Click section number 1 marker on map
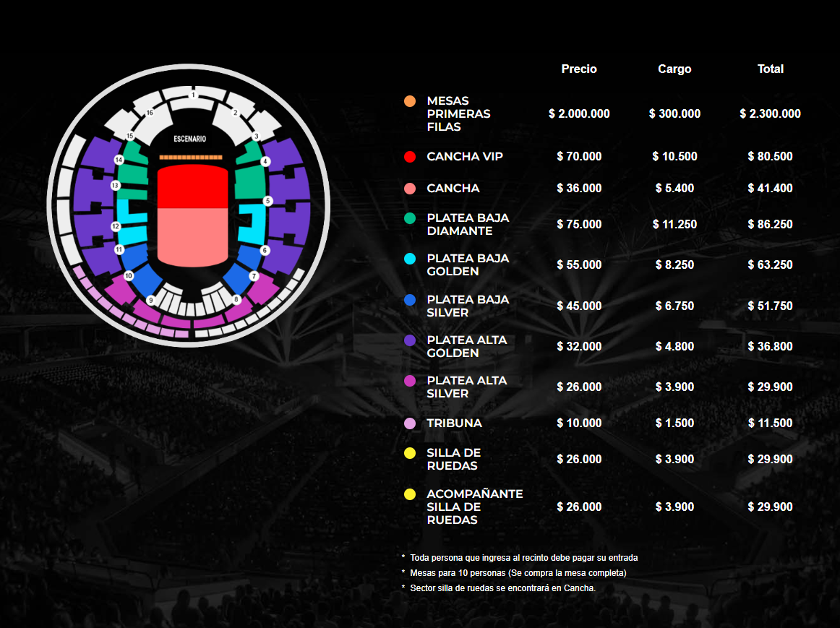The height and width of the screenshot is (628, 840). click(x=193, y=95)
